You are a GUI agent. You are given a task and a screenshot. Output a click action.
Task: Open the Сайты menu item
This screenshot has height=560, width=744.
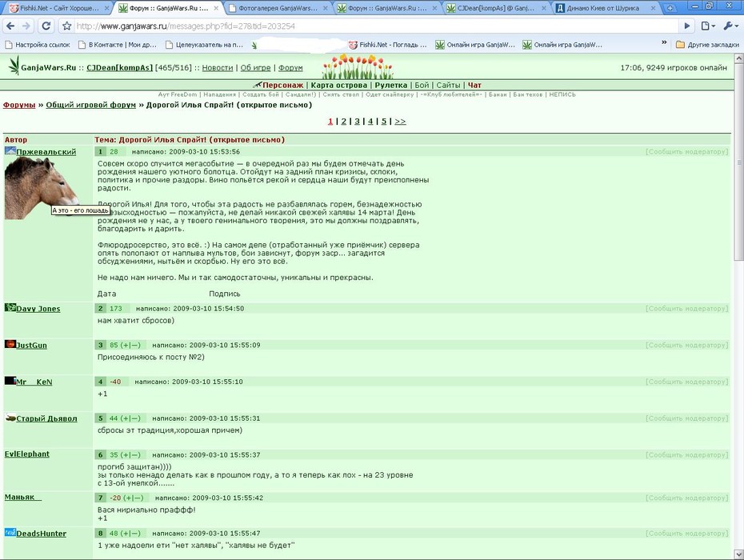448,85
